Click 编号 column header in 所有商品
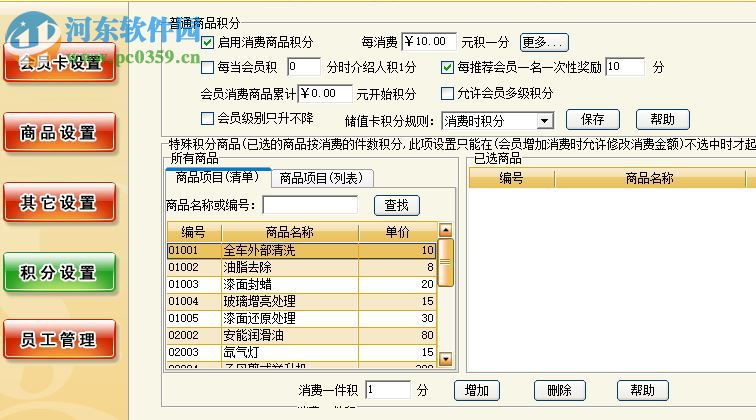 tap(194, 232)
